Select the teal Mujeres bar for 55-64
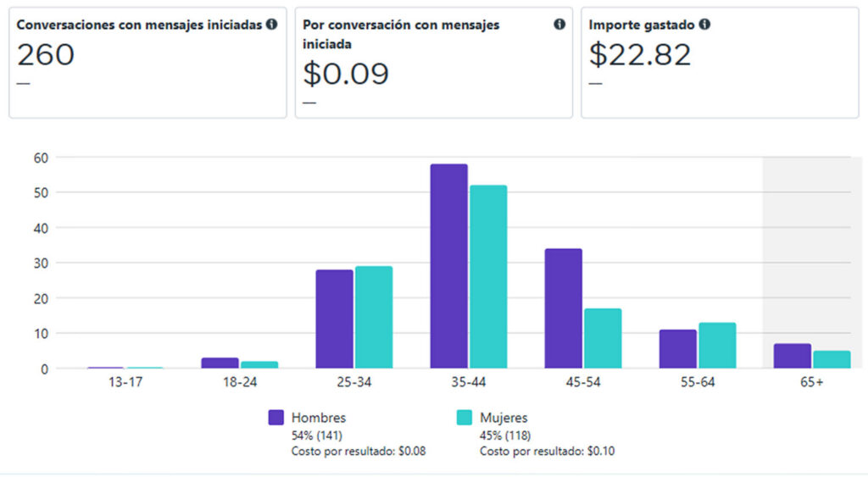This screenshot has width=868, height=477. [717, 346]
